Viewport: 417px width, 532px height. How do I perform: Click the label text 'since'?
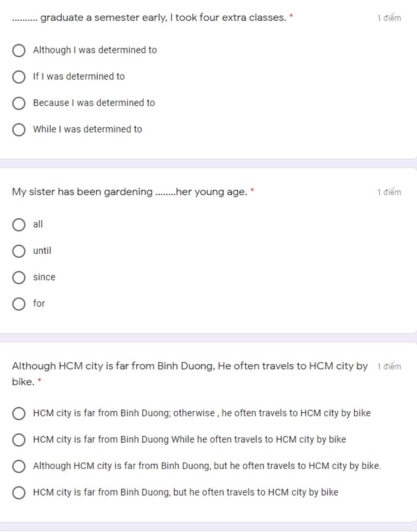(x=44, y=277)
